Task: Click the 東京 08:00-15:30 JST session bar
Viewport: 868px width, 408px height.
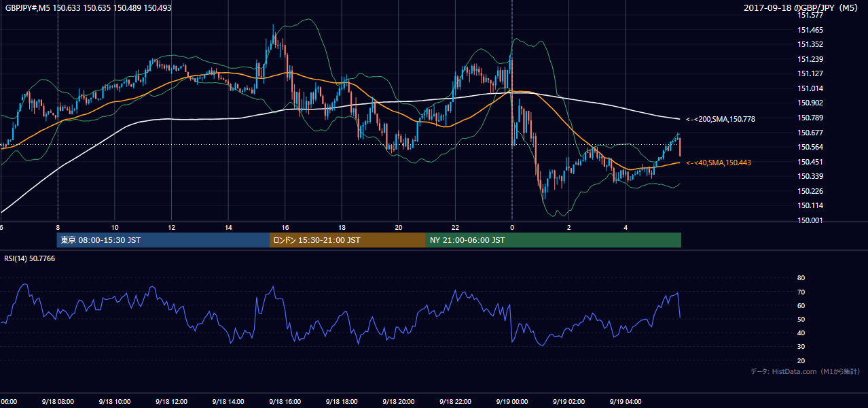Action: pyautogui.click(x=164, y=240)
